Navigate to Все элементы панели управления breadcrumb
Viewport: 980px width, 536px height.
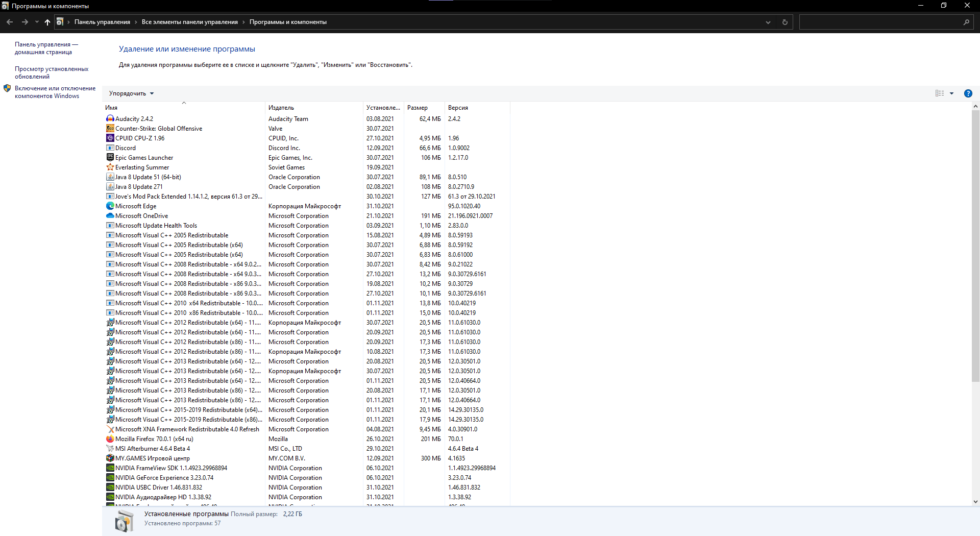[x=190, y=22]
